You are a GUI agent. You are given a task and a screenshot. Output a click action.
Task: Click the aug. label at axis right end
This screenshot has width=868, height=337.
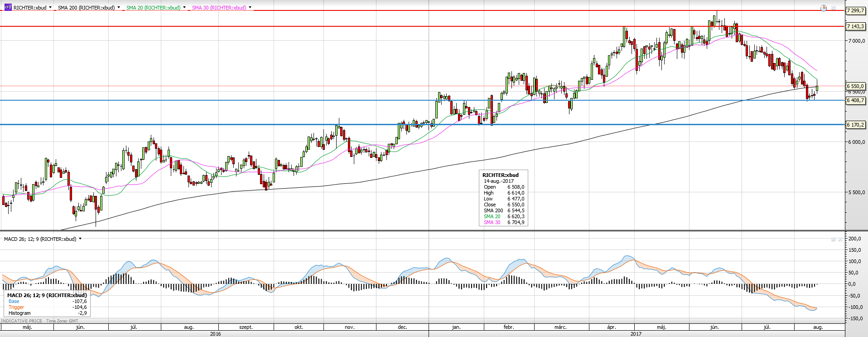click(x=818, y=327)
